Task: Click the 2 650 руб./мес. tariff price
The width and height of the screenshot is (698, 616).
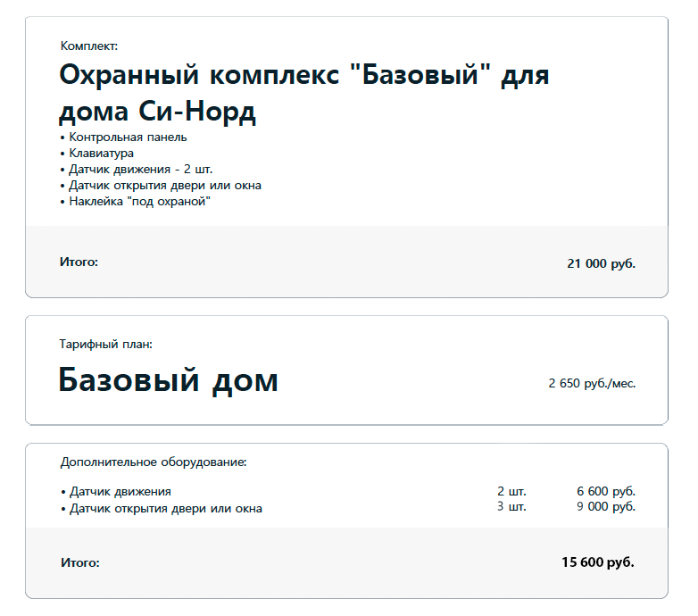Action: click(x=592, y=384)
